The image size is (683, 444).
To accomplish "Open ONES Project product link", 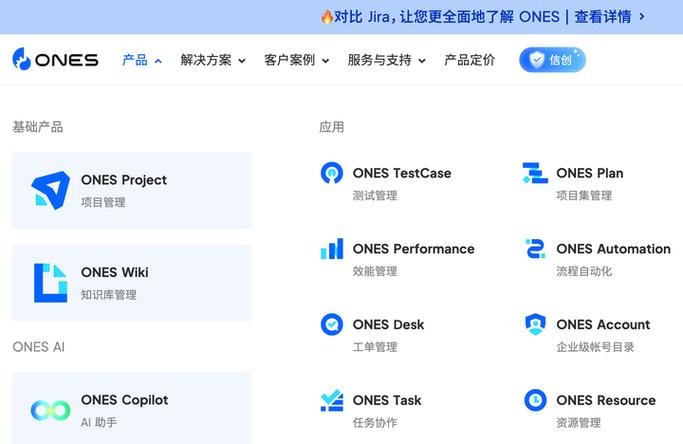I will click(x=132, y=190).
